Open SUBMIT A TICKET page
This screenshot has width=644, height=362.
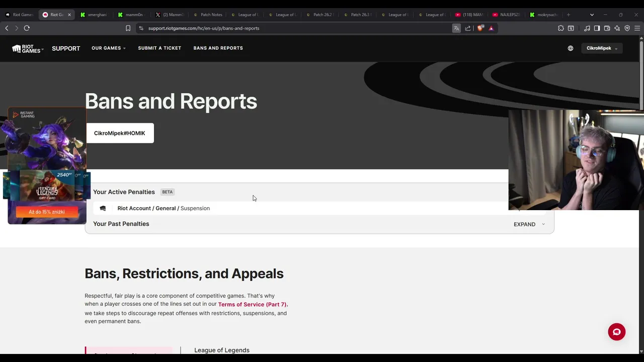[x=159, y=48]
